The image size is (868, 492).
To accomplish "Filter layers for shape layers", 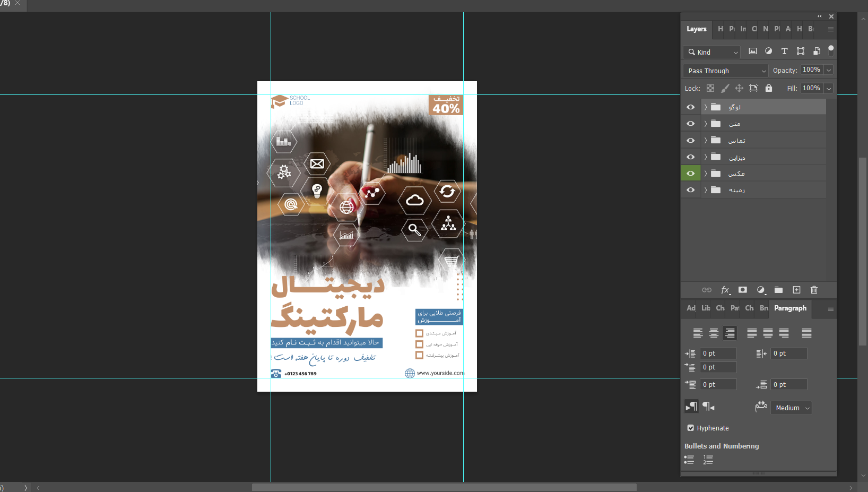I will coord(801,51).
